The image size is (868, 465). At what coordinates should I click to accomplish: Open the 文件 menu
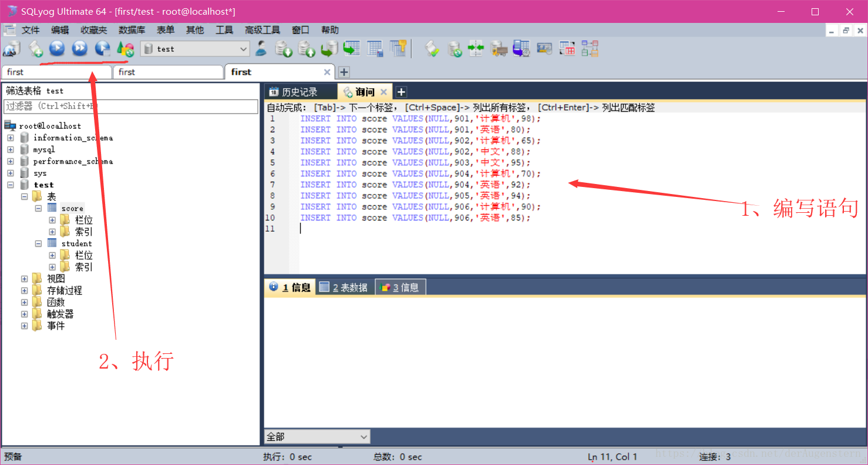coord(31,30)
